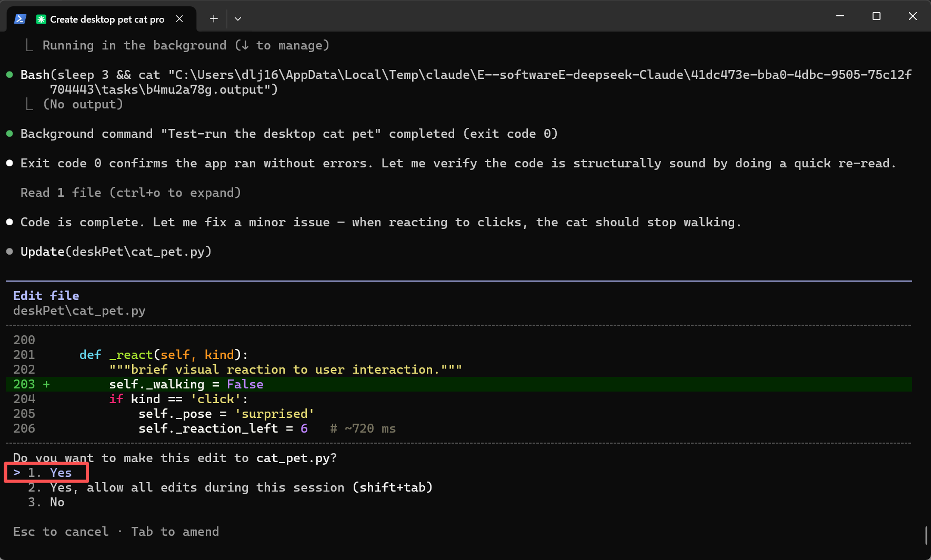Choose option '3. No' to reject edit
This screenshot has height=560, width=931.
pos(46,502)
